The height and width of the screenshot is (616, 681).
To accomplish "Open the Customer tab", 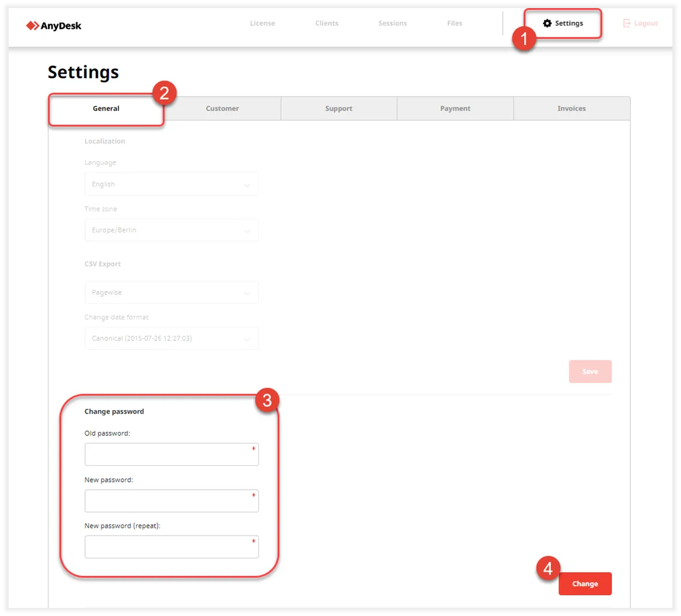I will pos(222,109).
